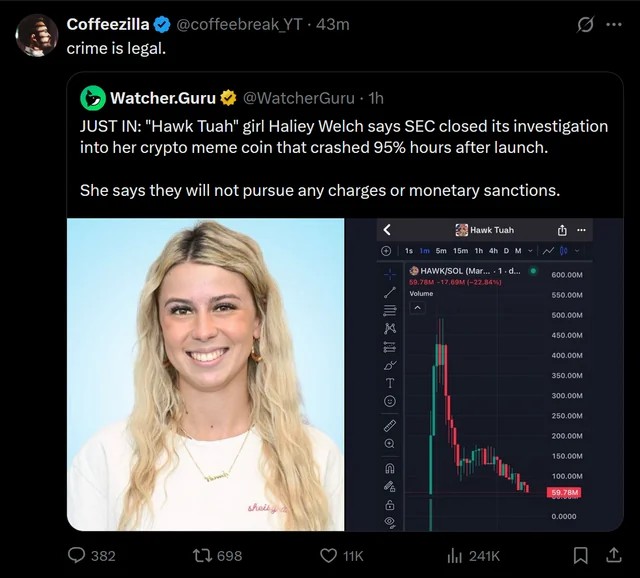
Task: Select the 5m timeframe on chart
Action: (x=441, y=250)
